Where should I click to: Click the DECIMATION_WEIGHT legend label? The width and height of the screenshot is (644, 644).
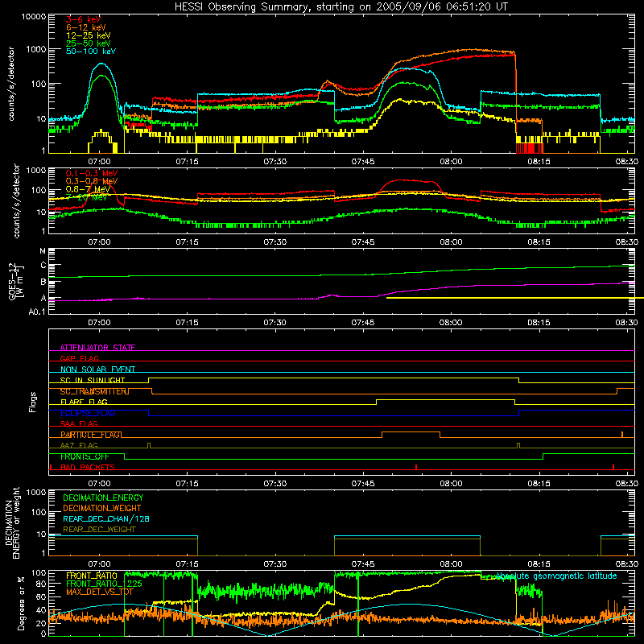[x=102, y=509]
